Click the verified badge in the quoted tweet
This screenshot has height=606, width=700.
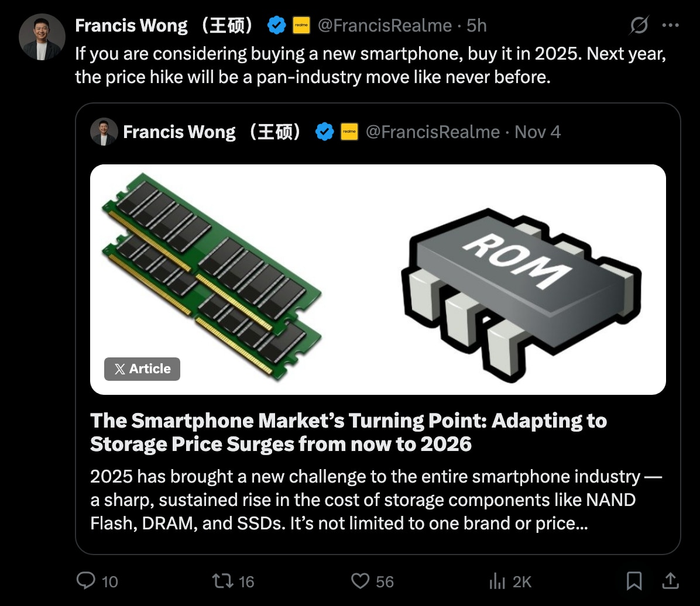pos(325,132)
